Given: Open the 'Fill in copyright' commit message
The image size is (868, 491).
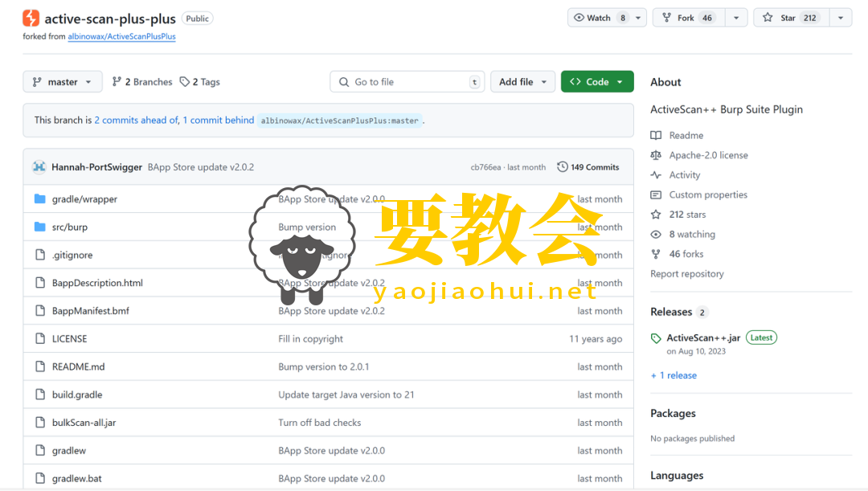Looking at the screenshot, I should pos(310,339).
